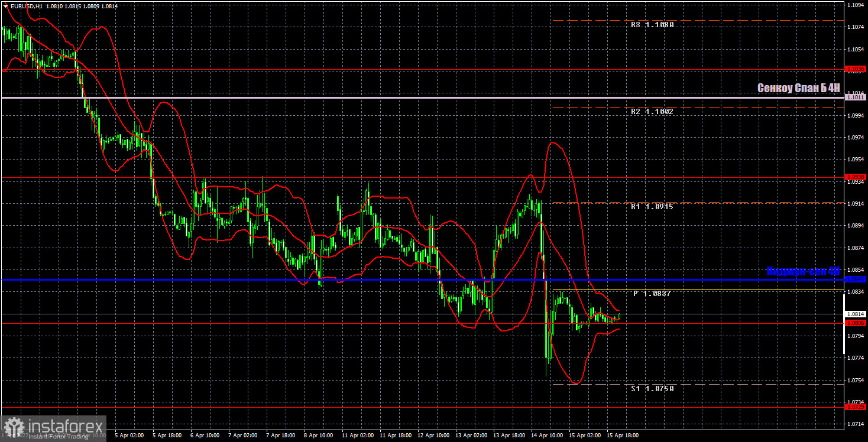868x442 pixels.
Task: Click the 1.0874 price axis value
Action: [x=856, y=248]
